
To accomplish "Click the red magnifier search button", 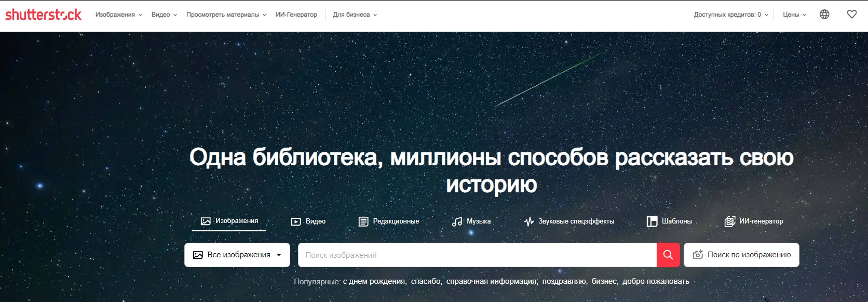I will coord(668,255).
